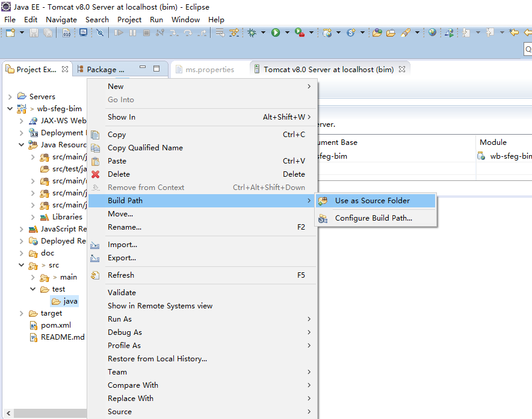Select the java folder under test
The image size is (532, 419).
[64, 301]
